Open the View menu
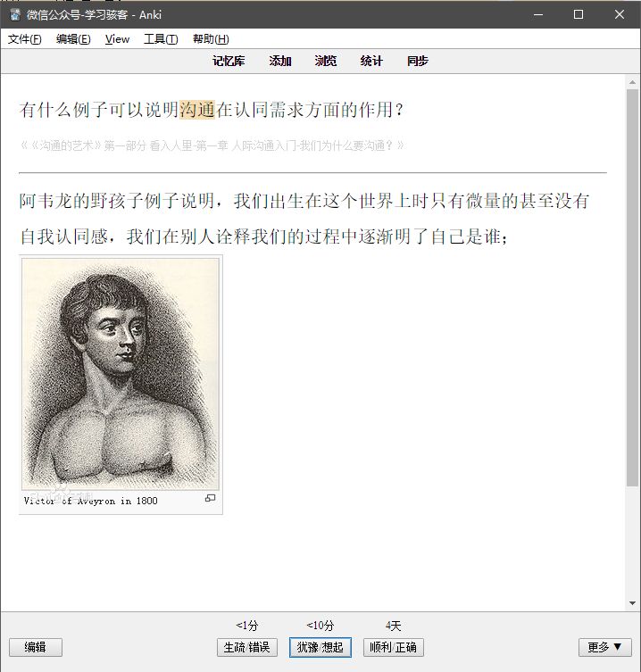Viewport: 641px width, 672px height. tap(118, 39)
